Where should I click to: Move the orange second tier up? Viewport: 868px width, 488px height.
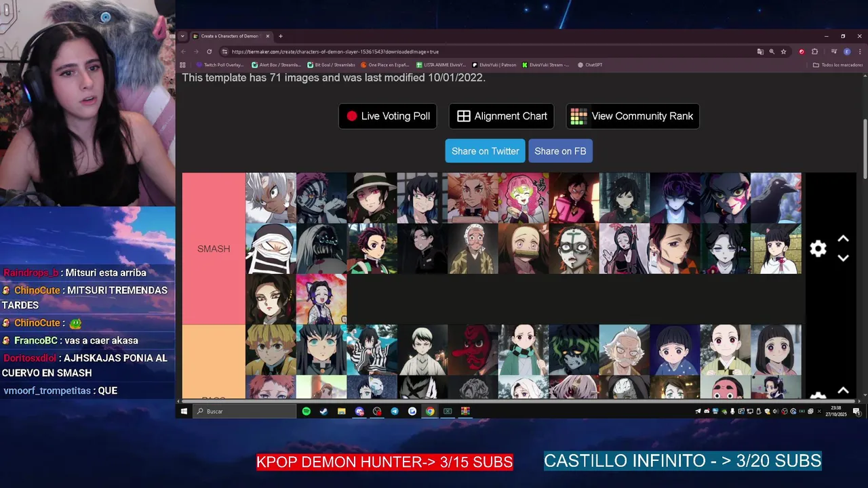[x=843, y=390]
